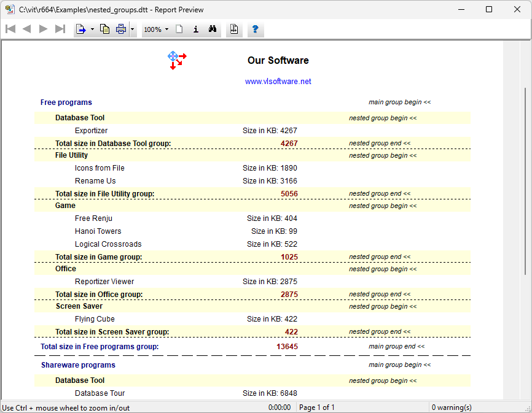Click the 'Exportizer' row
This screenshot has width=532, height=413.
(x=92, y=131)
